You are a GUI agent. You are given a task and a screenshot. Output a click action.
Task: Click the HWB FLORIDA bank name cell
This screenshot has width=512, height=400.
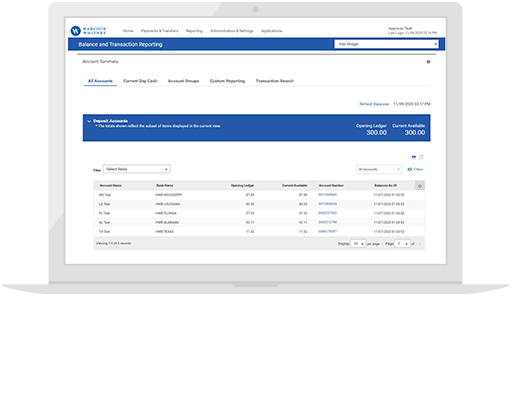click(x=166, y=213)
